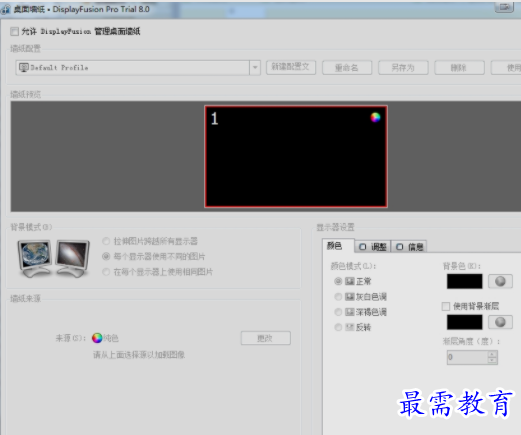Click the Earth monitor image icon
The width and height of the screenshot is (521, 435).
(x=35, y=258)
